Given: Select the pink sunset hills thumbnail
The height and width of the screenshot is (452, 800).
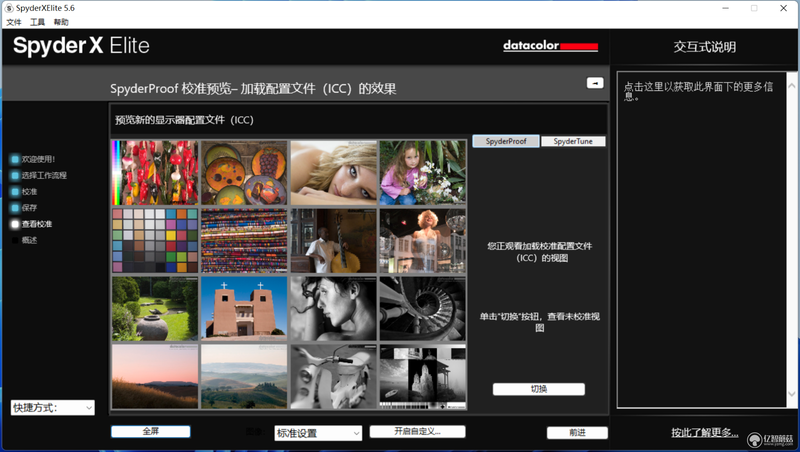Looking at the screenshot, I should pos(155,376).
